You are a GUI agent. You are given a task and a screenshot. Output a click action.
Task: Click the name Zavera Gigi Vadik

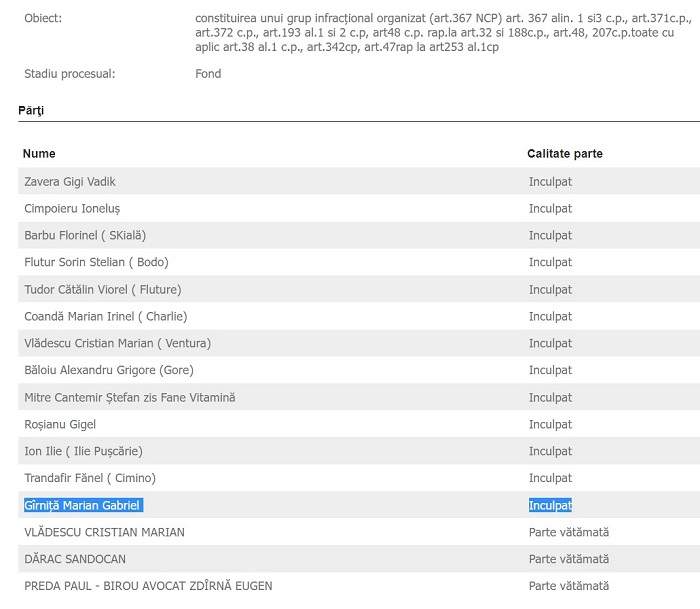click(70, 182)
